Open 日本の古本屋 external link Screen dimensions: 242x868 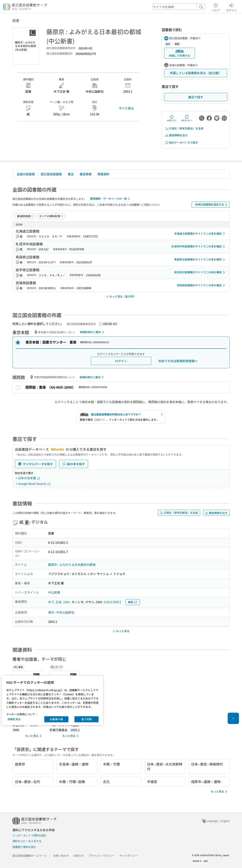[29, 478]
